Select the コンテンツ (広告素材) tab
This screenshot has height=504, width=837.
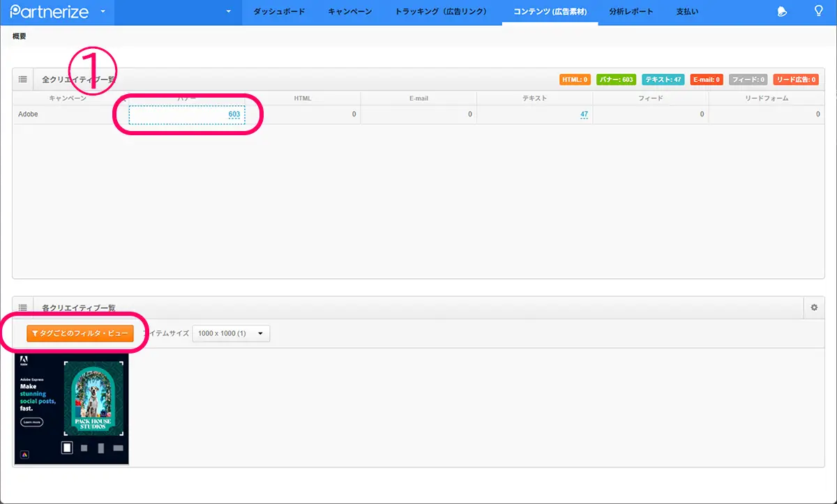click(x=550, y=12)
